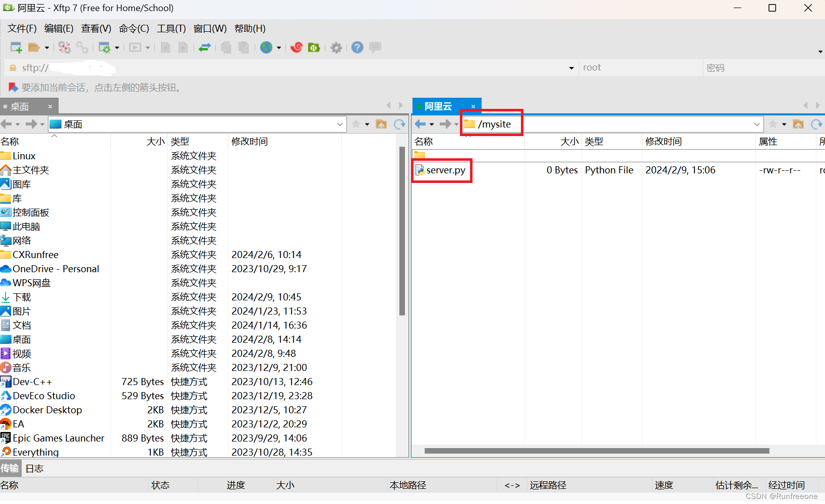
Task: Click the local pane vertical scrollbar
Action: click(x=402, y=231)
